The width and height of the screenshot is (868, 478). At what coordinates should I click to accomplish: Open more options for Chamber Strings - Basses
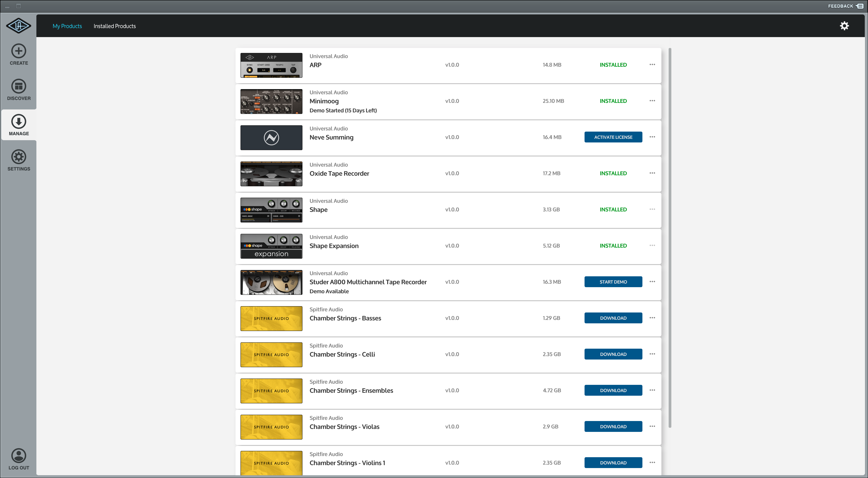coord(652,317)
